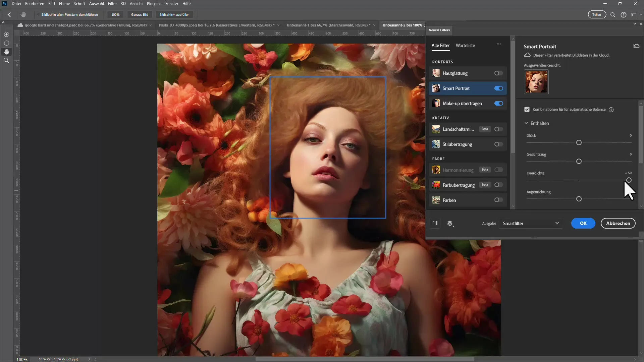
Task: Switch to the Alle Filter tab
Action: click(x=440, y=46)
